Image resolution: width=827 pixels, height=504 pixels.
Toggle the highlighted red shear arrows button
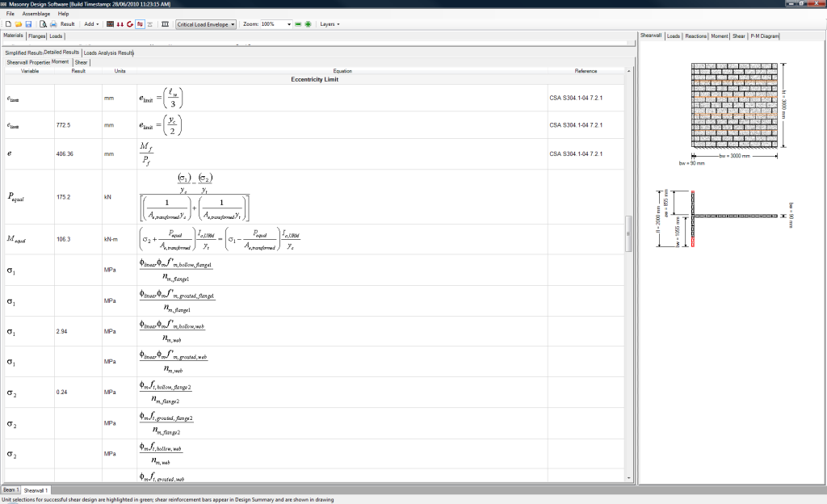140,24
